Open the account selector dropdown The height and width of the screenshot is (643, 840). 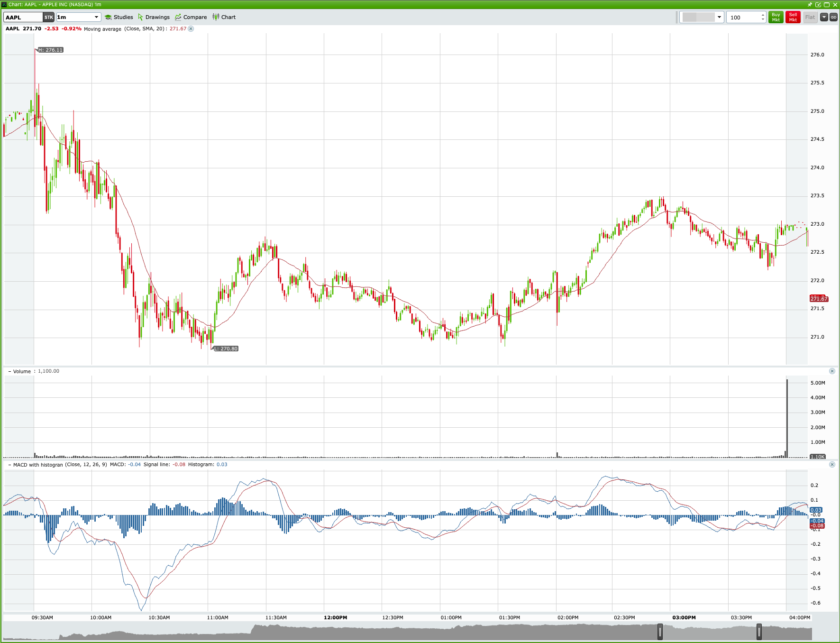(x=719, y=17)
